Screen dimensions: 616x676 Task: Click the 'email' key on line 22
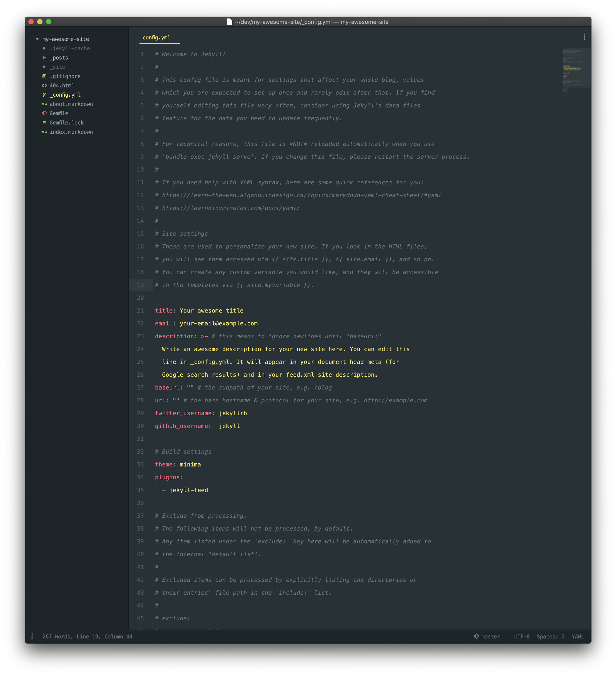coord(164,323)
